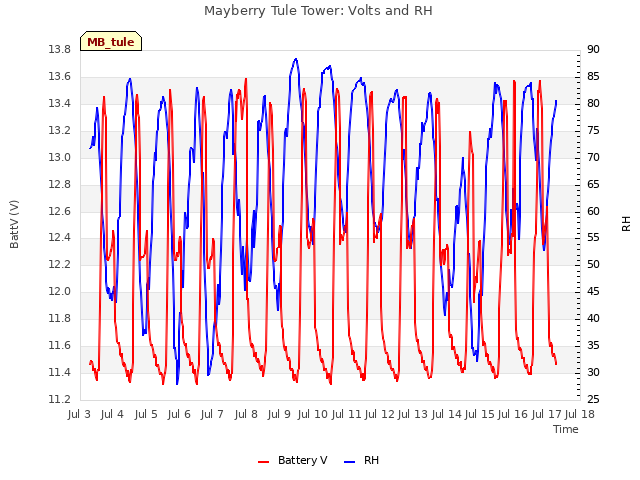Click the 11.4 left axis tick label
Screen dimensions: 640x480
[x=60, y=372]
